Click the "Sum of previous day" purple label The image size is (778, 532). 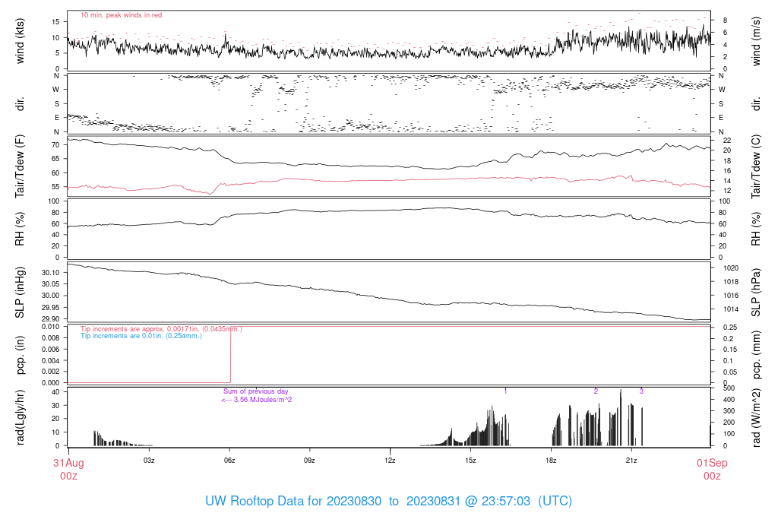255,391
